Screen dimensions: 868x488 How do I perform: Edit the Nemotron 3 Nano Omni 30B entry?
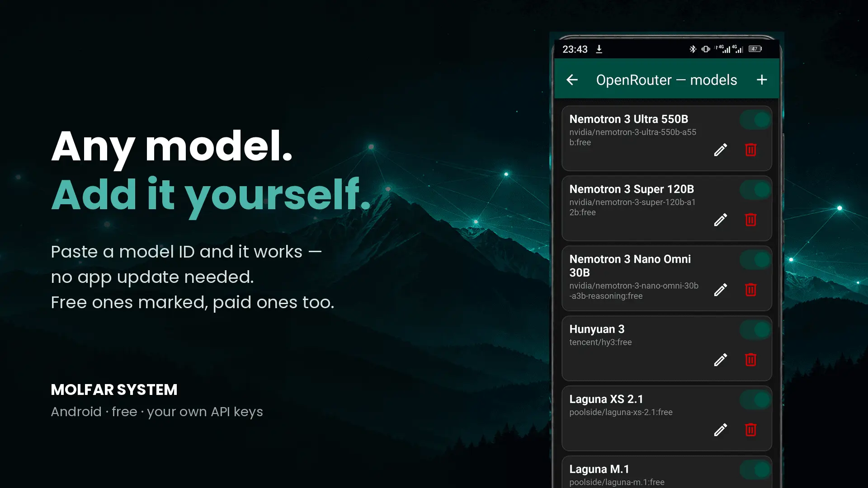(x=721, y=290)
